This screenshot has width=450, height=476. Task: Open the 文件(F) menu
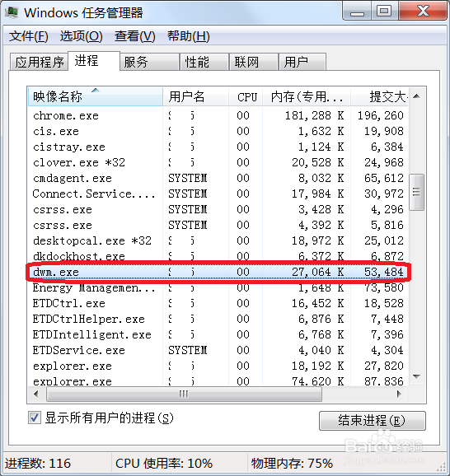28,36
